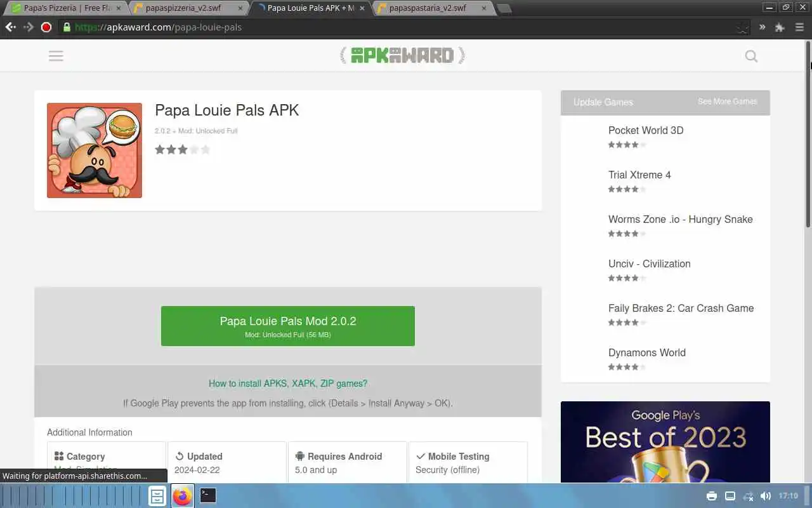Open How to install APKS, XAPK, ZIP games
The width and height of the screenshot is (812, 508).
click(x=288, y=384)
